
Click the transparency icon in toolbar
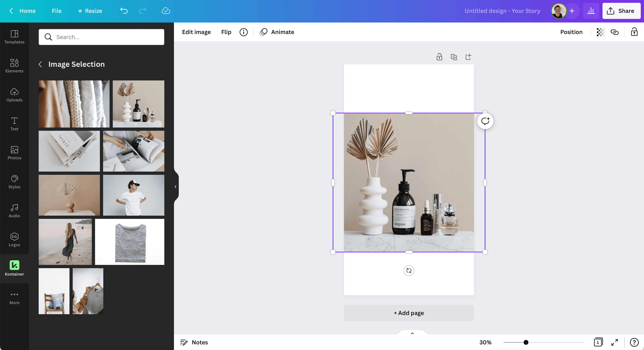click(601, 32)
